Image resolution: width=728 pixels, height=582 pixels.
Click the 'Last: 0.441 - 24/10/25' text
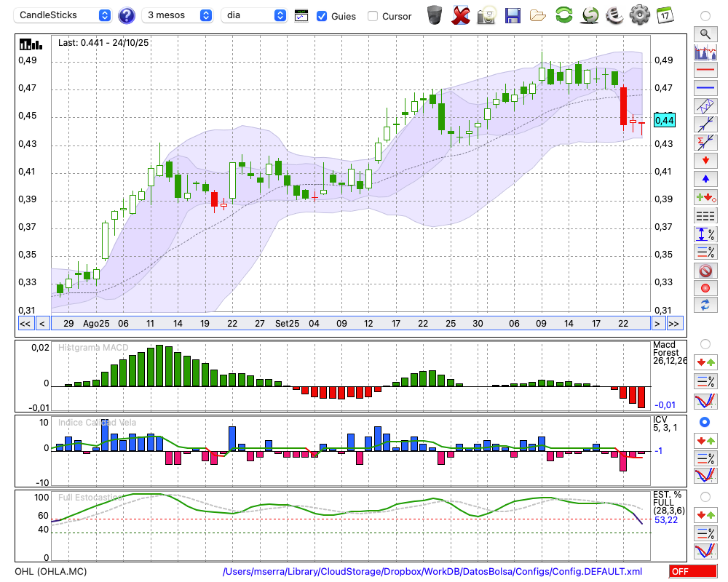click(103, 43)
